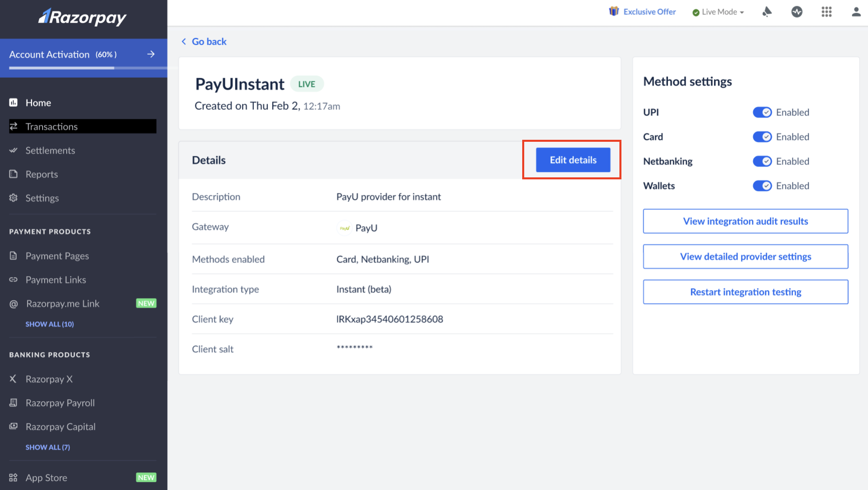The image size is (868, 490).
Task: Toggle the Card method switch
Action: (762, 137)
